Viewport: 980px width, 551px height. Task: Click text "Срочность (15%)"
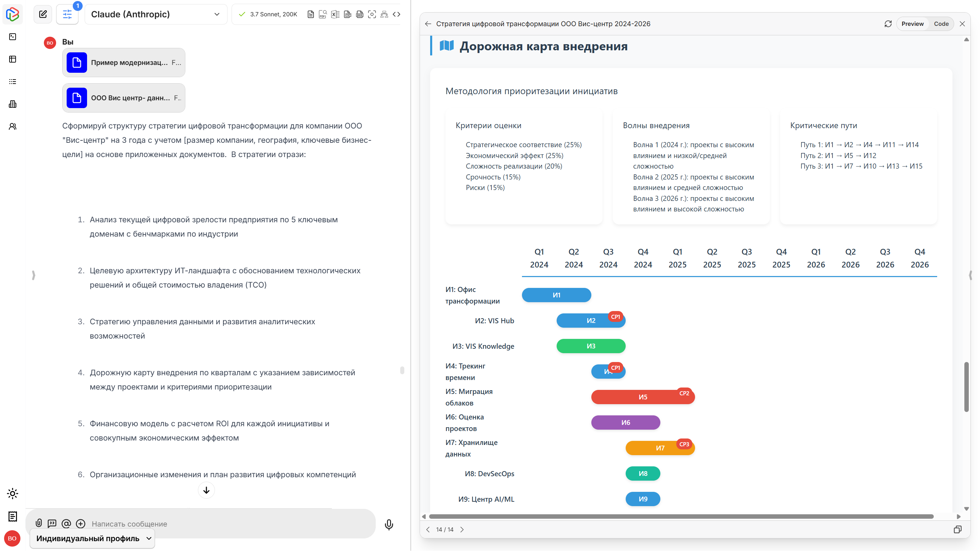pyautogui.click(x=493, y=177)
